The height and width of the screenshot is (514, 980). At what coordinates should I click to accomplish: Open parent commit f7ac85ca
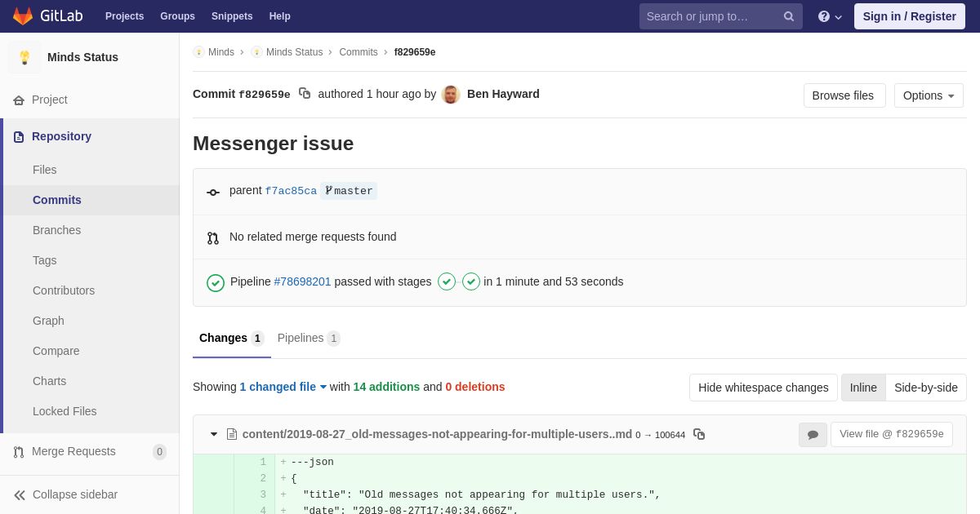(x=291, y=191)
